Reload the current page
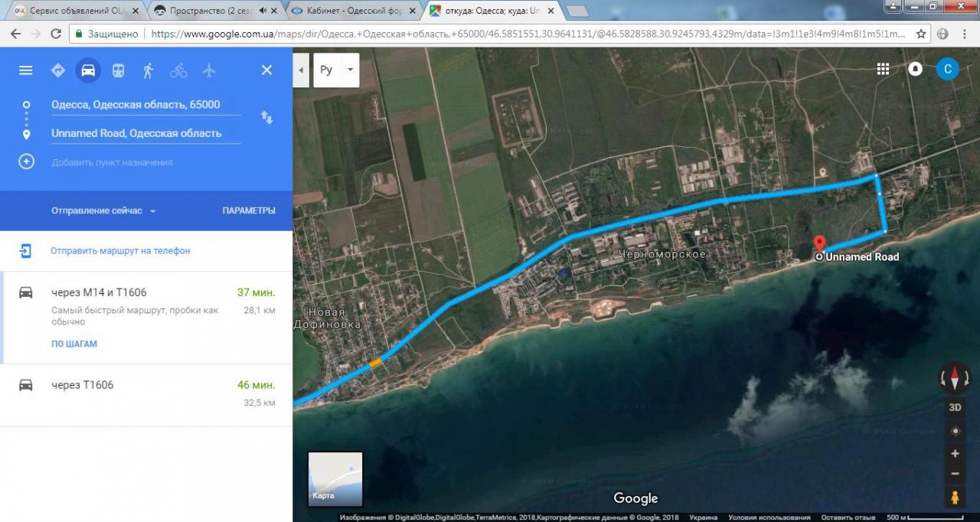This screenshot has width=980, height=522. (x=55, y=34)
